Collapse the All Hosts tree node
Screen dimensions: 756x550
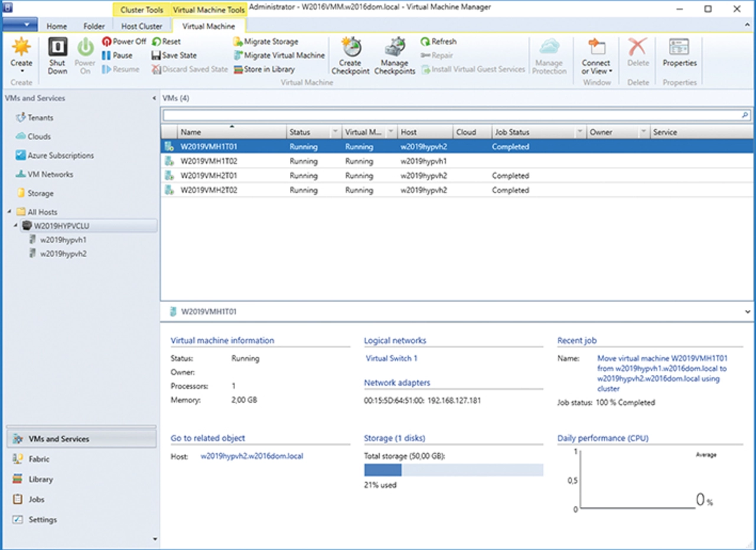(9, 212)
